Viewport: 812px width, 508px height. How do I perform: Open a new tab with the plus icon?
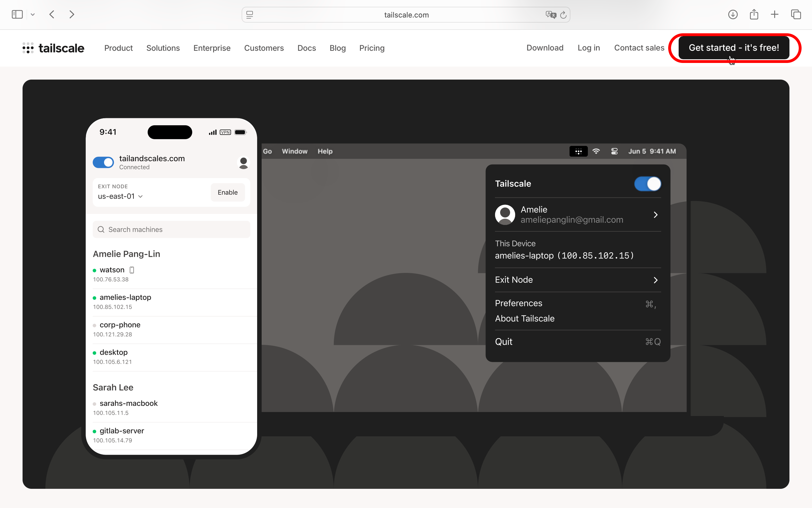775,14
